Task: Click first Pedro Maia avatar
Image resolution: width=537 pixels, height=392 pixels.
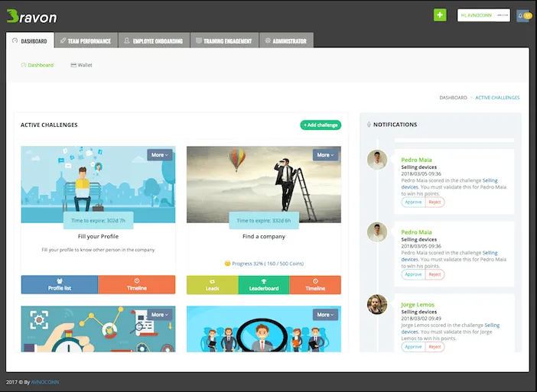Action: click(x=377, y=160)
